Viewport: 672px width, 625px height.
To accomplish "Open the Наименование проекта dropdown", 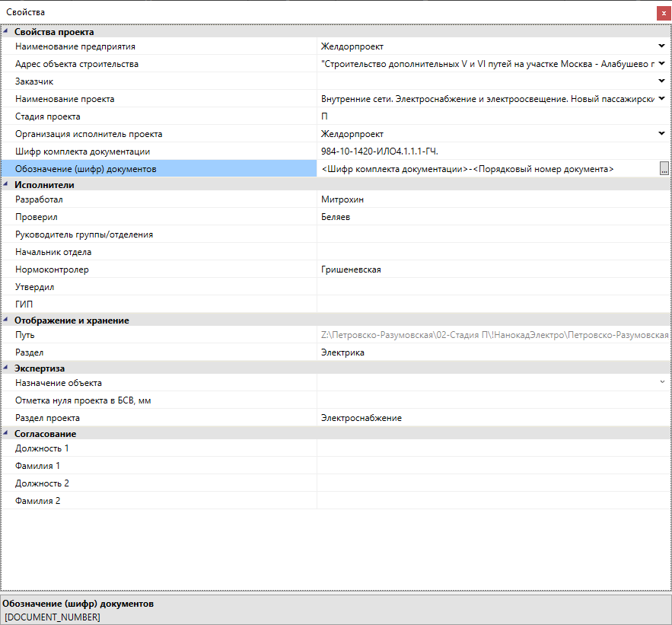I will pyautogui.click(x=662, y=99).
